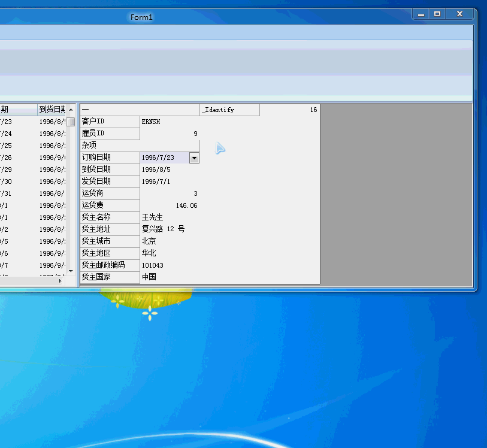This screenshot has height=448, width=487.
Task: Click the grid's vertical scrollbar down arrow
Action: [71, 271]
